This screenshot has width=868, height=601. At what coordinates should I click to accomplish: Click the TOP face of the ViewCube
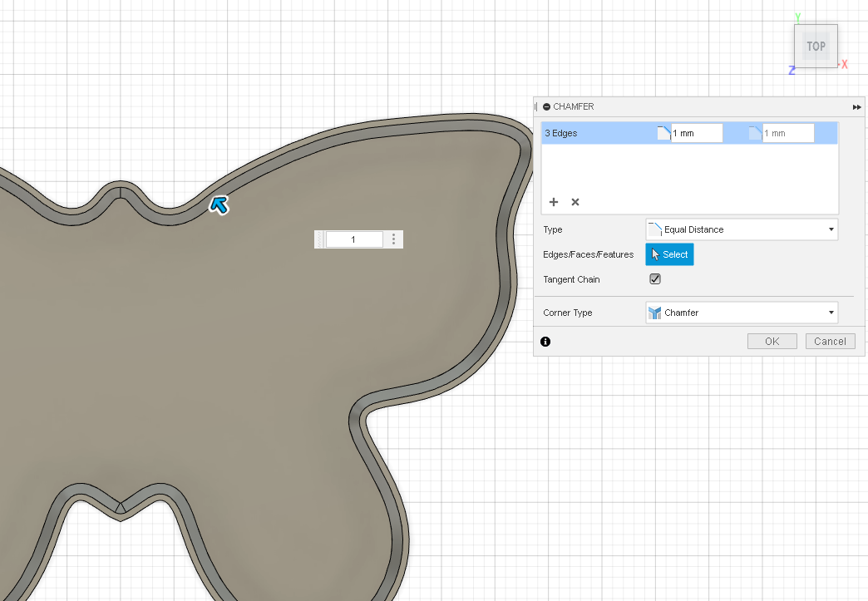(x=816, y=47)
